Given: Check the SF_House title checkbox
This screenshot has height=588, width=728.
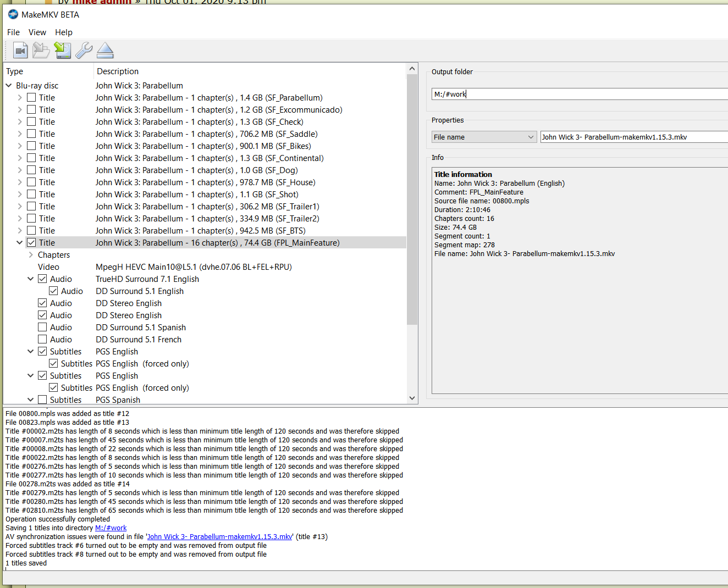Looking at the screenshot, I should tap(31, 182).
